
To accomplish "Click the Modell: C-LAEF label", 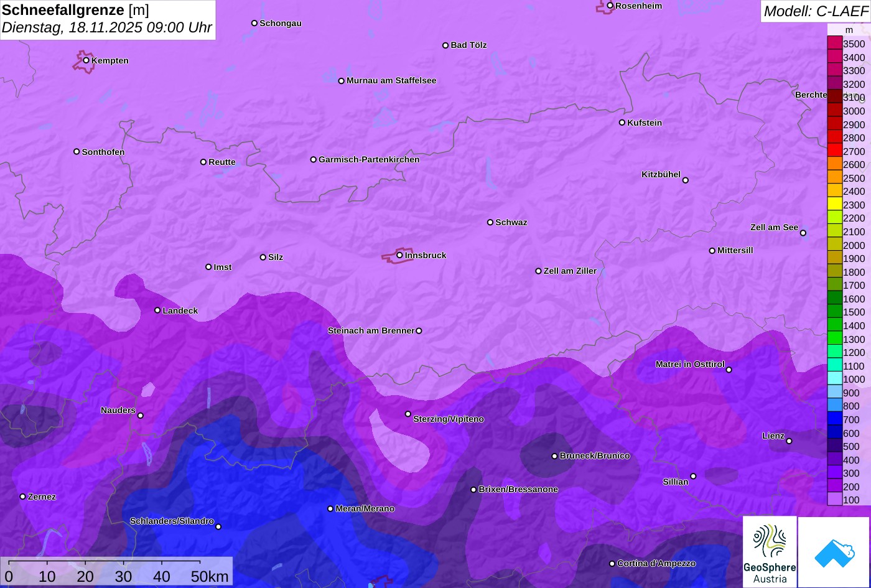I will (815, 11).
